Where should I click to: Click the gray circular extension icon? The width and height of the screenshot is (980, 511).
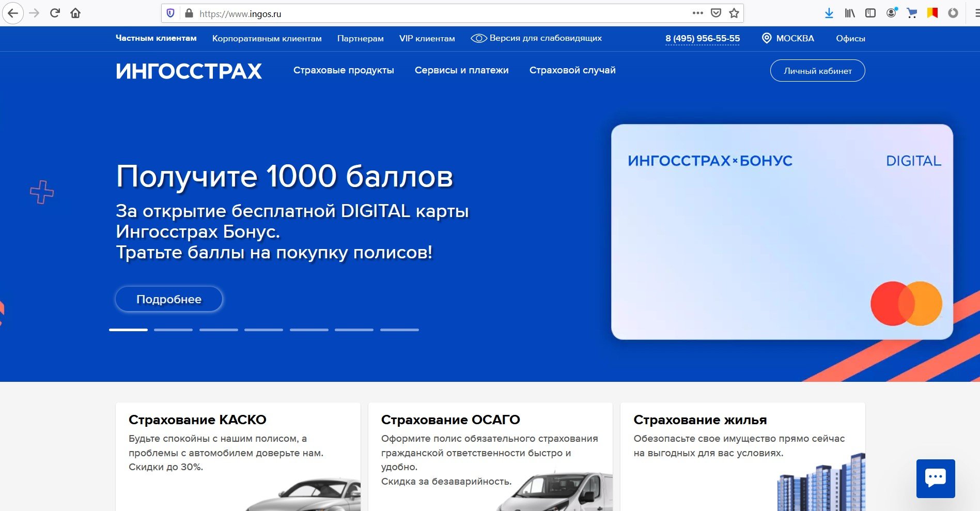tap(953, 13)
